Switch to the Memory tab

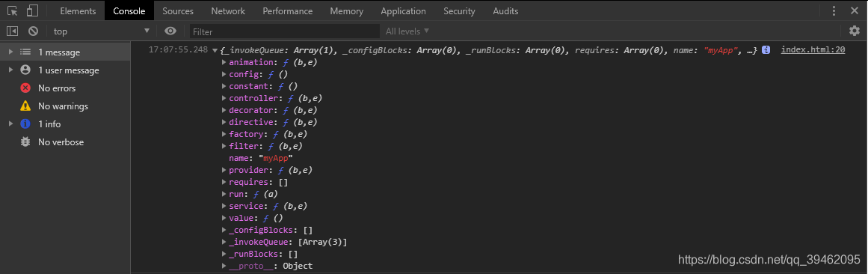(347, 10)
